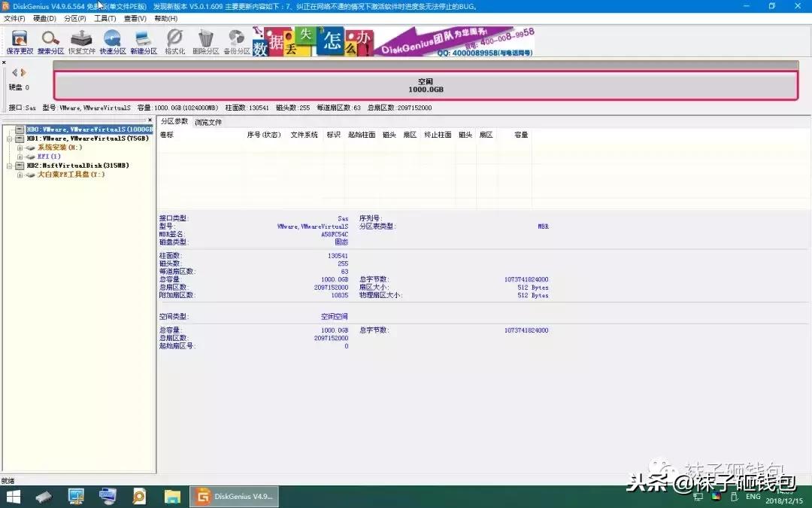This screenshot has width=812, height=508.
Task: Select the 格式化 (Format) toolbar icon
Action: click(174, 41)
